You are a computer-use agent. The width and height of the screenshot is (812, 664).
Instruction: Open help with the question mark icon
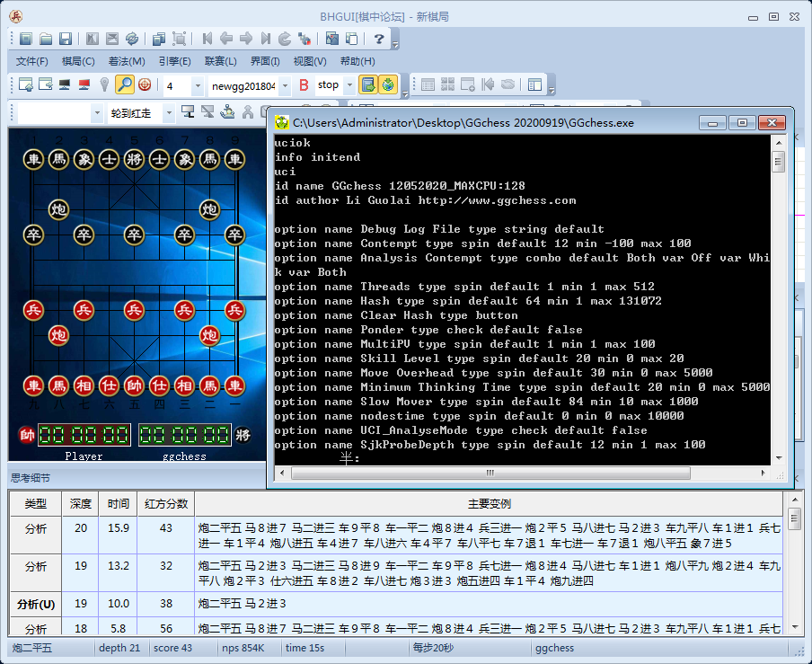[379, 39]
